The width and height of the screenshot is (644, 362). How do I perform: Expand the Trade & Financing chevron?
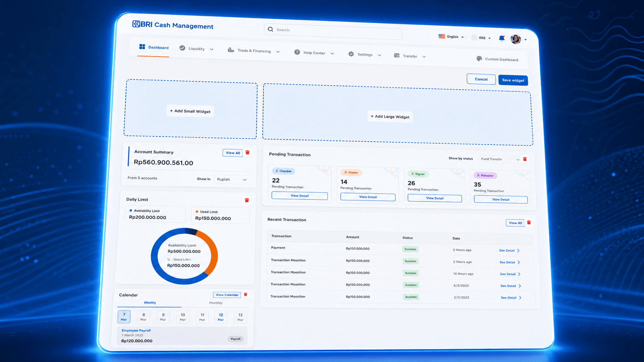tap(278, 52)
